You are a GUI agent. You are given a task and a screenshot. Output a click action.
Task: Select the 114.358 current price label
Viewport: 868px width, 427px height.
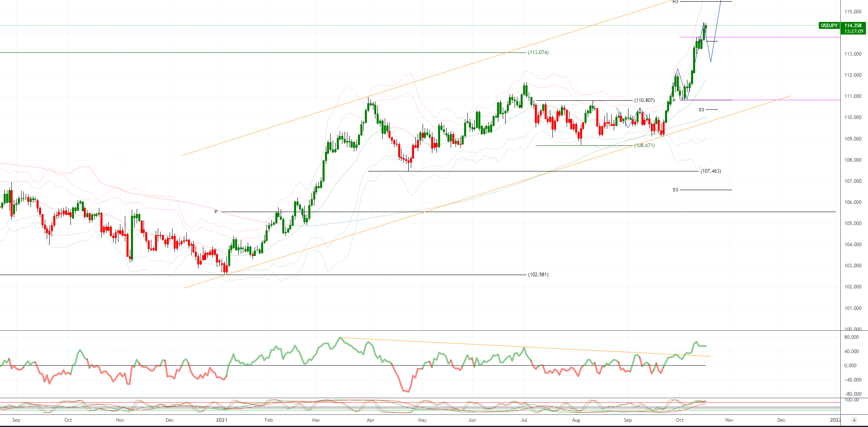(x=853, y=26)
